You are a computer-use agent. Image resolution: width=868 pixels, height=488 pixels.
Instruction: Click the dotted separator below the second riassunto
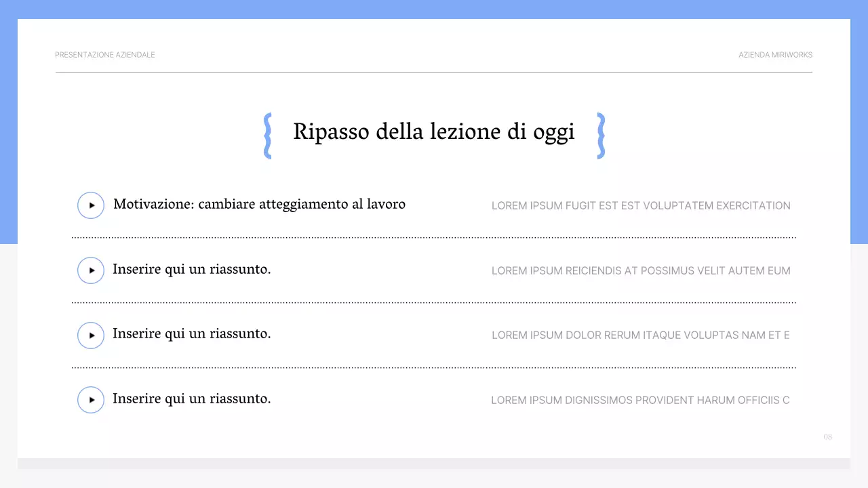[433, 302]
